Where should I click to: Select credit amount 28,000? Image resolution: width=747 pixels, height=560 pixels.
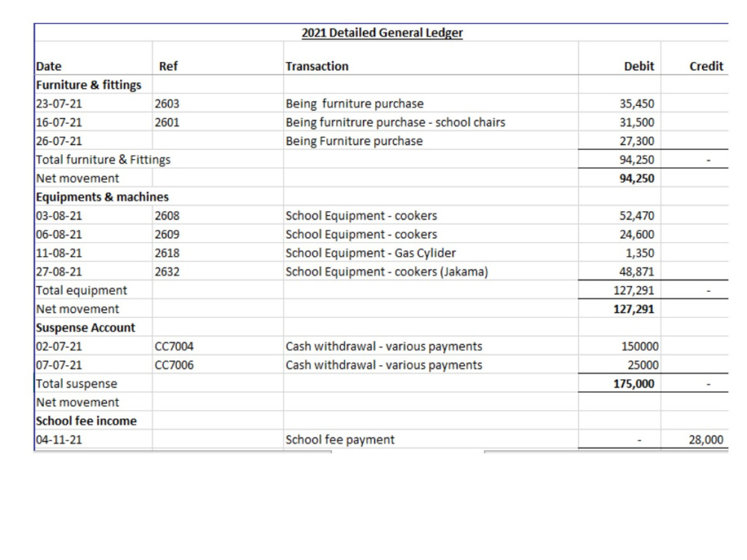[706, 440]
